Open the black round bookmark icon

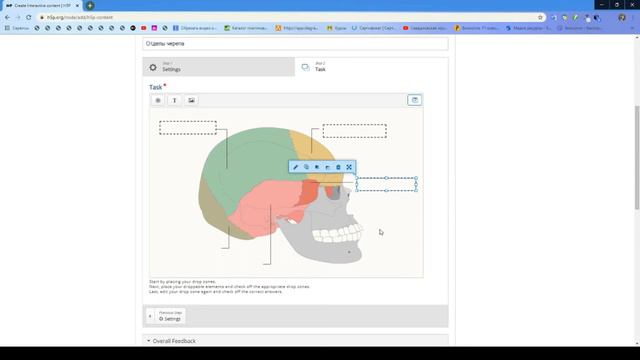click(133, 28)
